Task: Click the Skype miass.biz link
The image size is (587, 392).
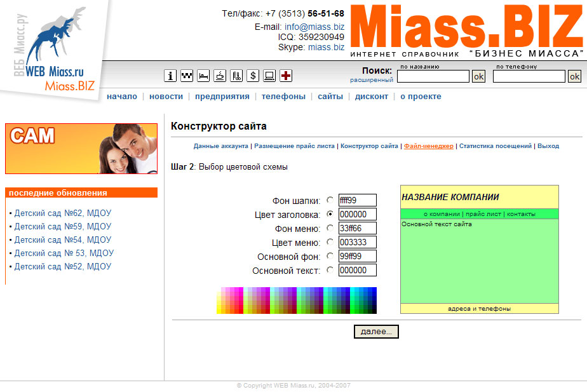Action: click(x=326, y=47)
